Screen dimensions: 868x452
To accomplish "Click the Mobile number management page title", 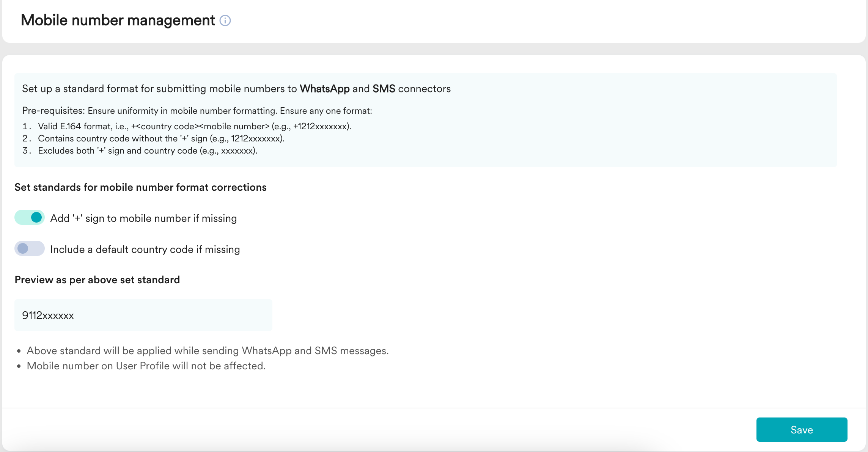I will (x=118, y=20).
